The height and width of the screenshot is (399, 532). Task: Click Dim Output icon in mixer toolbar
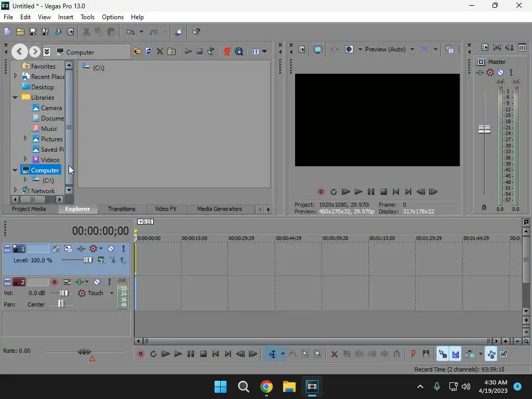(509, 47)
